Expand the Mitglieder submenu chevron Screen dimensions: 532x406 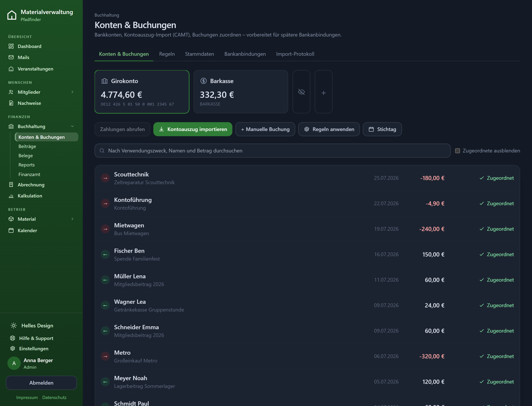(72, 92)
